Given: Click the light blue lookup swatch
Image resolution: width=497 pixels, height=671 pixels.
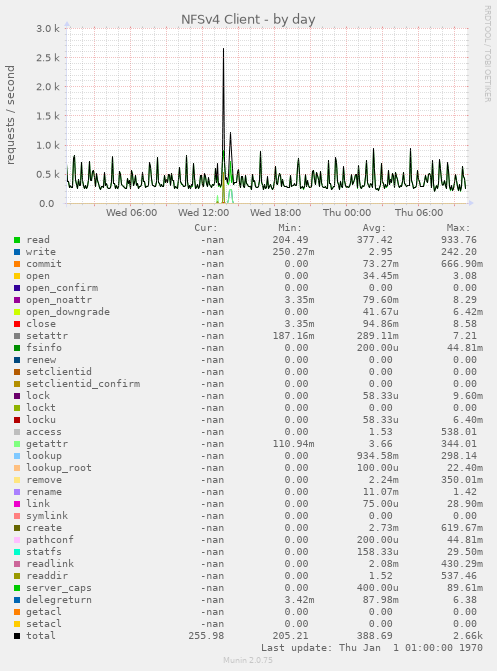Looking at the screenshot, I should tap(17, 456).
